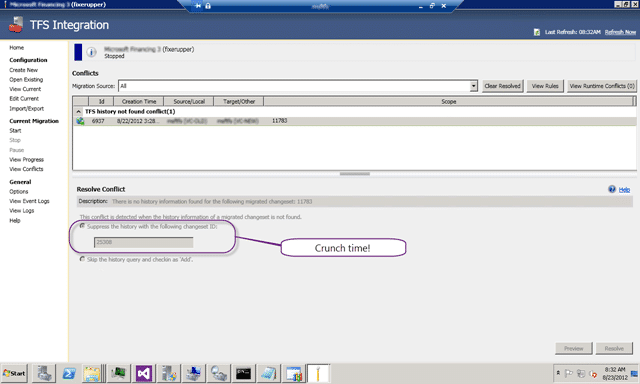
Task: Open View Conflicts in the sidebar
Action: [x=26, y=169]
